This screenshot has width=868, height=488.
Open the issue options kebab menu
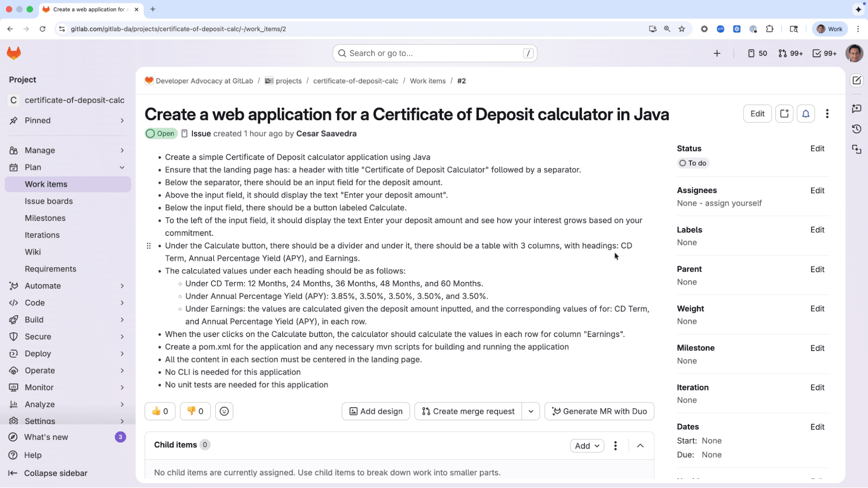click(827, 113)
